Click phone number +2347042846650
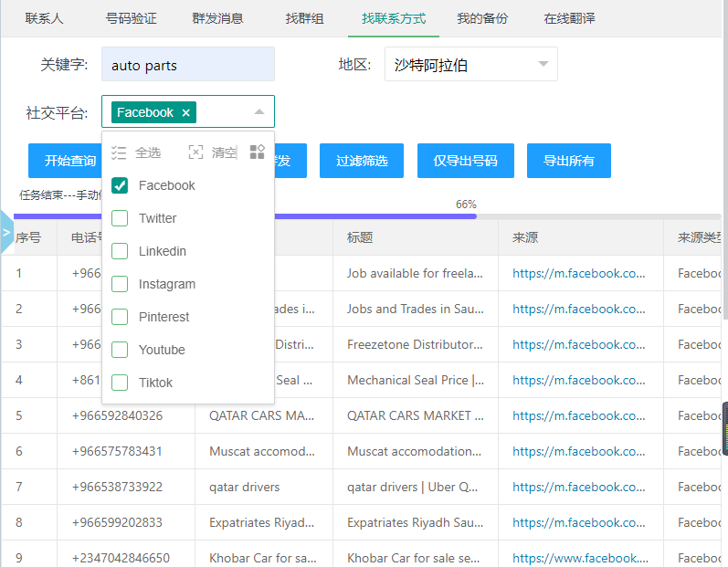 pyautogui.click(x=121, y=558)
